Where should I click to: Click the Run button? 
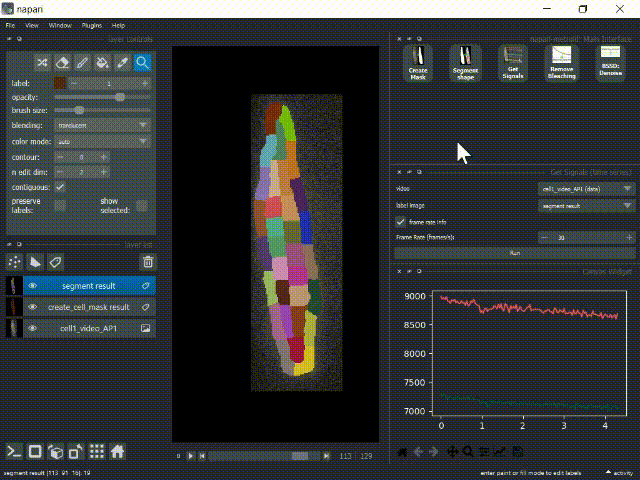515,253
